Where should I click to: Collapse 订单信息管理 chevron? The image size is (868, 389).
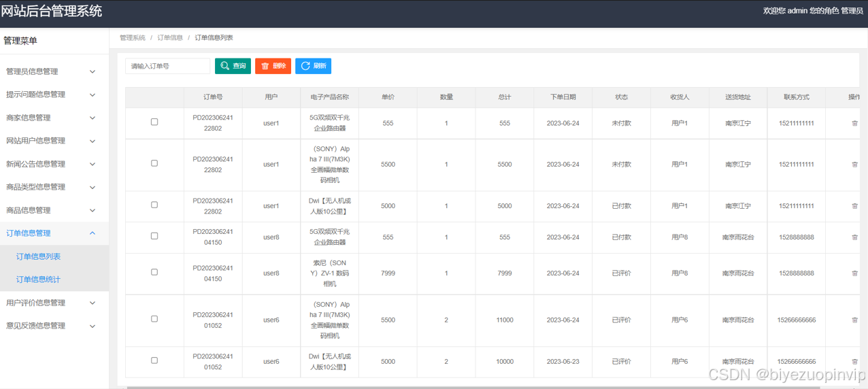tap(93, 233)
